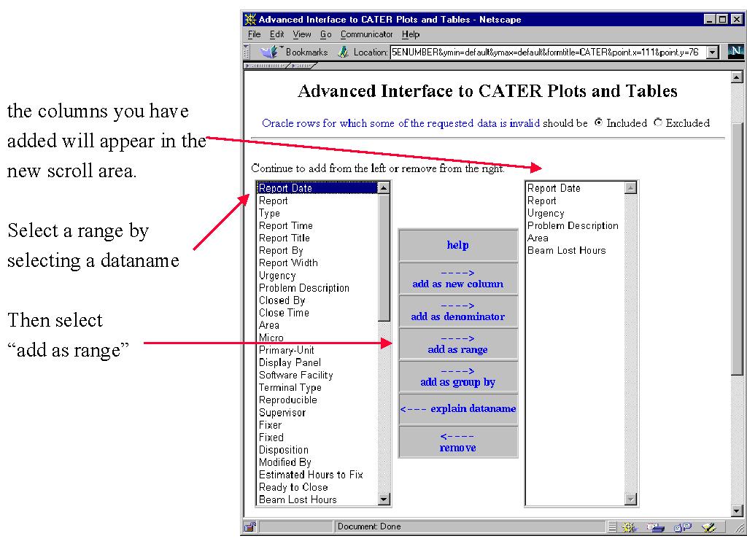Click the 'add as range' button
The height and width of the screenshot is (560, 747).
point(458,343)
